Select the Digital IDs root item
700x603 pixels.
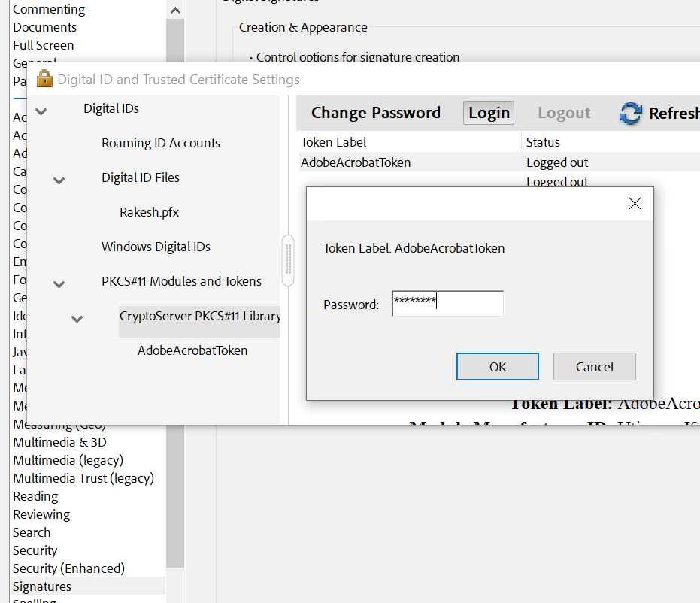(111, 108)
